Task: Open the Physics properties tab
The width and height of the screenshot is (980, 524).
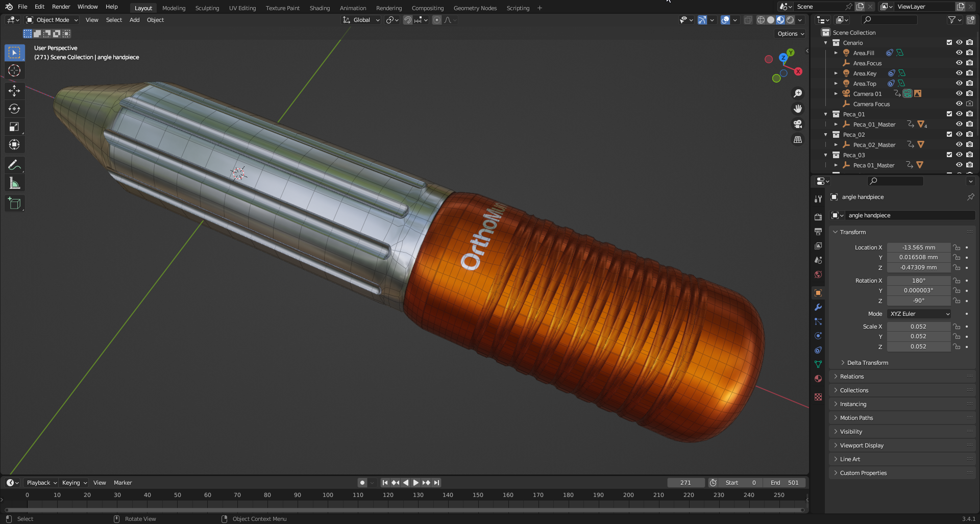Action: 818,336
